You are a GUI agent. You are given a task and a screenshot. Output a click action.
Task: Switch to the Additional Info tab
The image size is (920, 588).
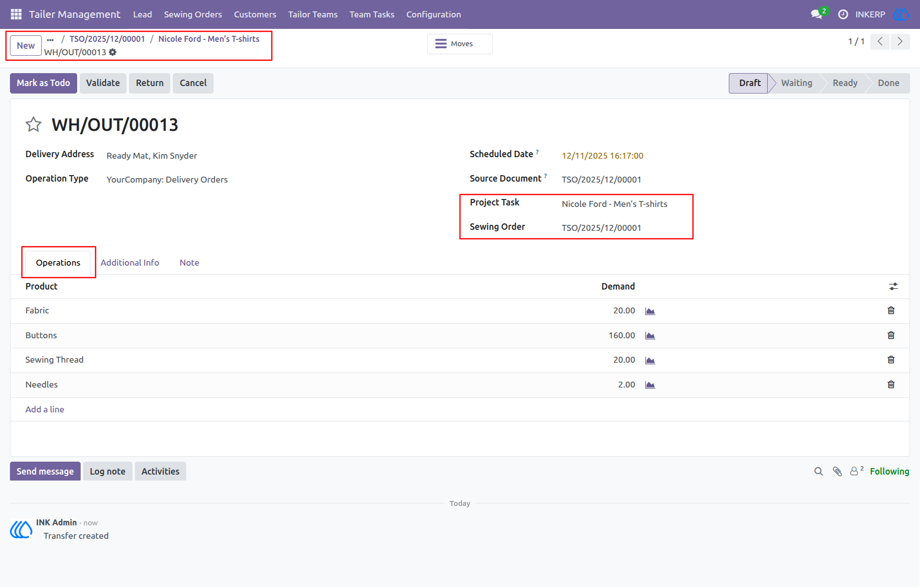click(130, 263)
